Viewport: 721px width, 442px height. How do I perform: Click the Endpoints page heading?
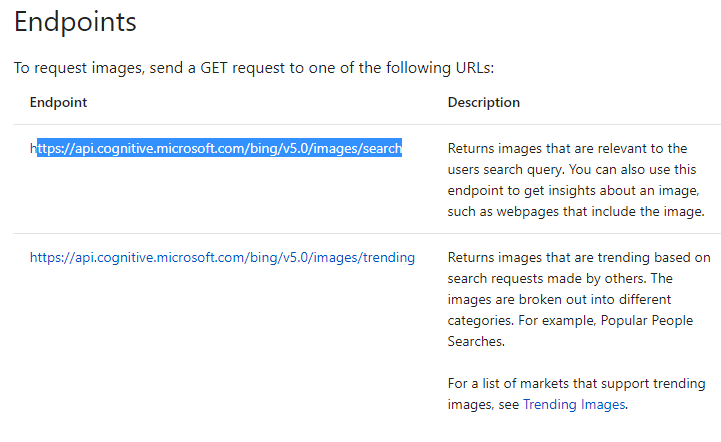75,21
